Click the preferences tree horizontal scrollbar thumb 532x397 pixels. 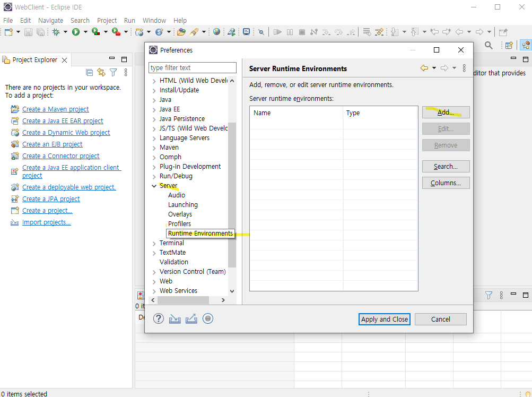point(183,300)
